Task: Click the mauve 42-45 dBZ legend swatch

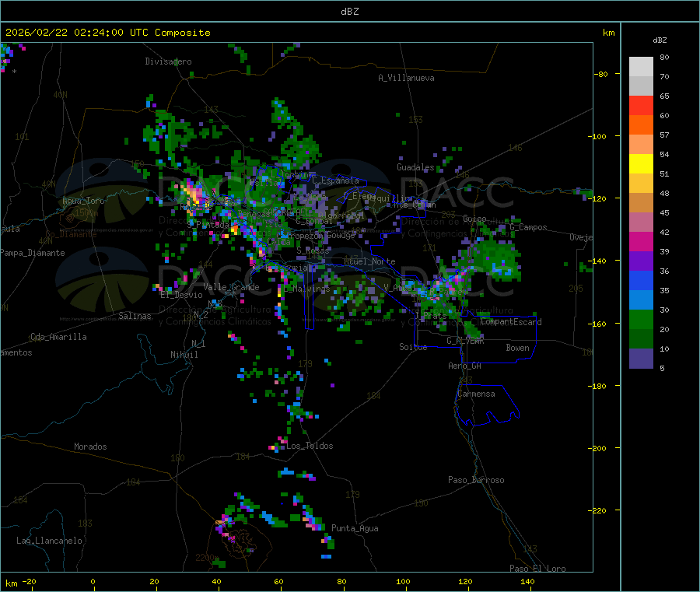Action: 641,222
